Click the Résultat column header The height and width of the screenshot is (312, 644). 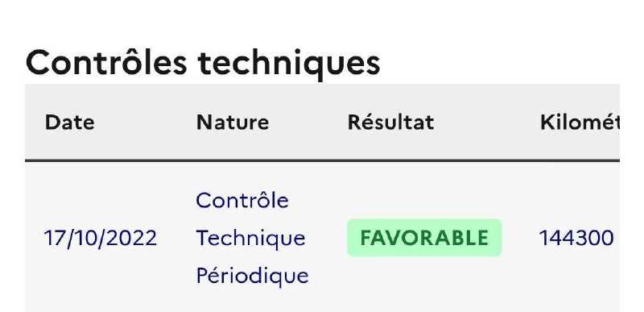(x=390, y=122)
